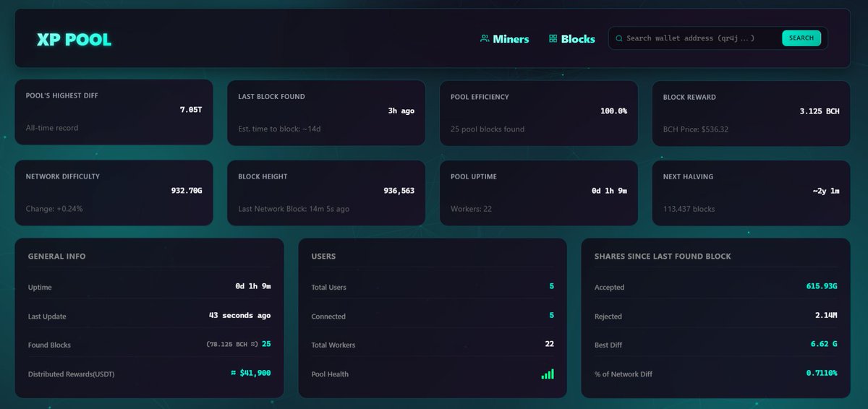
Task: Click the Distributed Rewards value $41,900
Action: click(x=250, y=373)
